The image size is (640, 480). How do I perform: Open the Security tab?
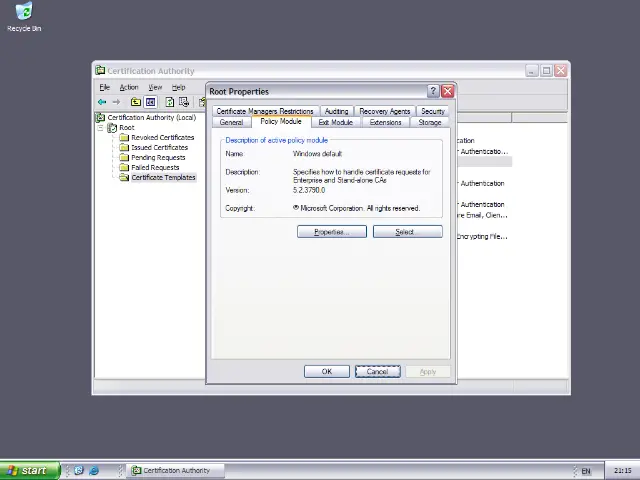(433, 111)
